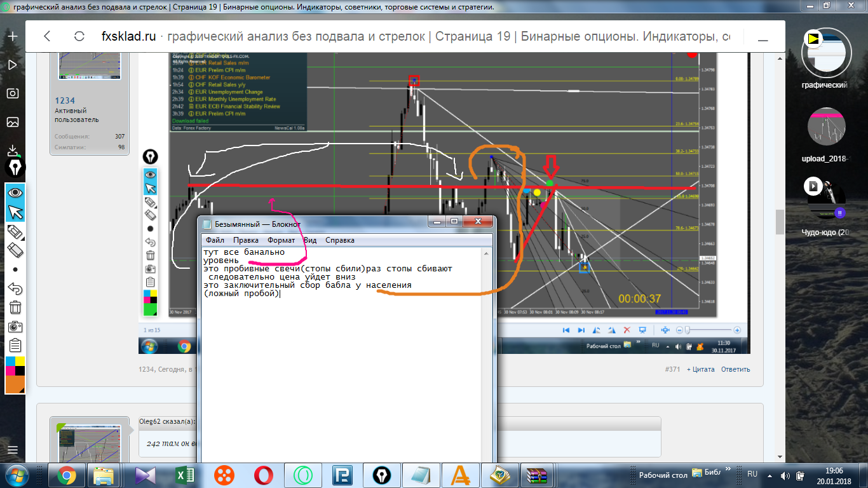Open post permalink #371

pyautogui.click(x=672, y=369)
